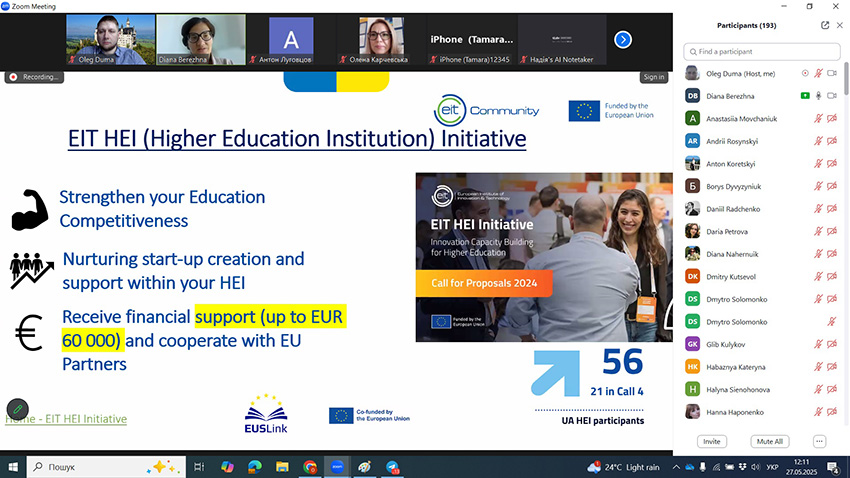Open the three-dots more options menu

click(x=819, y=441)
